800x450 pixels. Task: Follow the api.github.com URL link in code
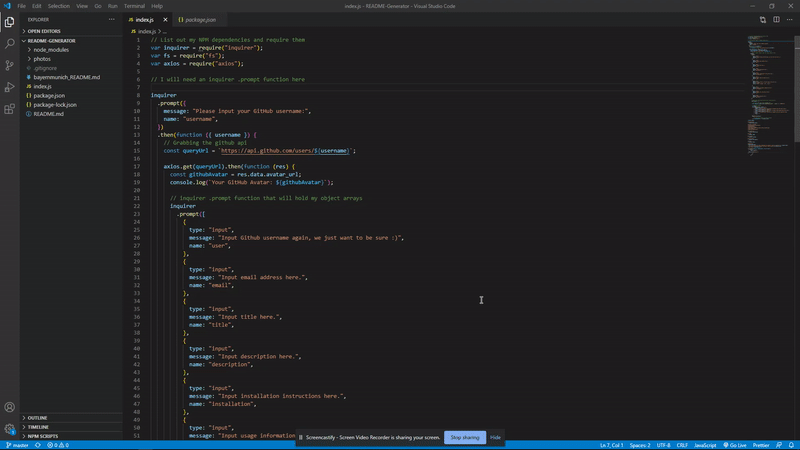point(285,151)
